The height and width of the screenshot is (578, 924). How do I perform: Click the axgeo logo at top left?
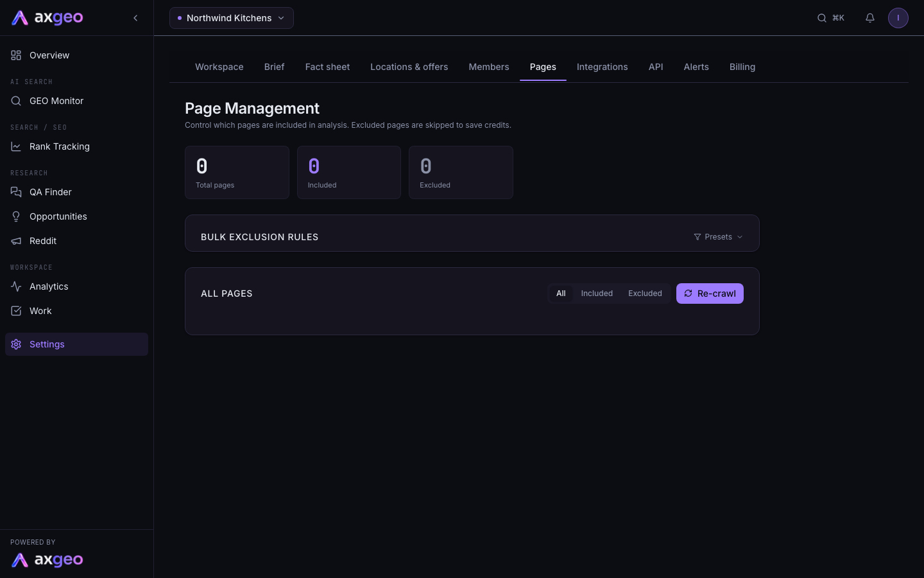[47, 18]
